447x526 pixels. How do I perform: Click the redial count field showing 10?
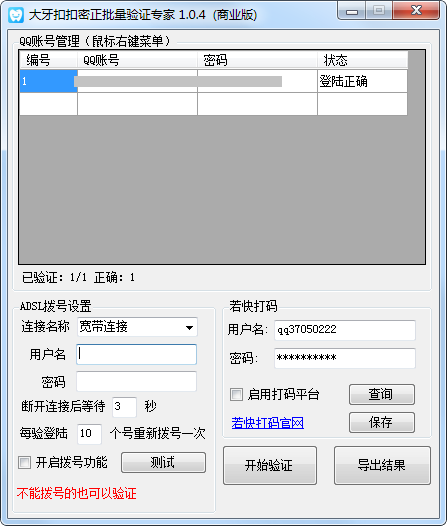click(x=89, y=434)
